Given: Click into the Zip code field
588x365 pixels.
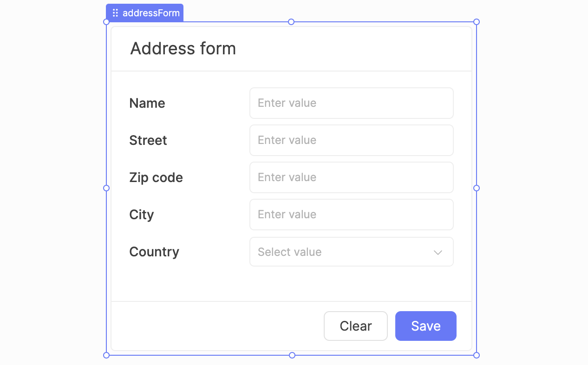Looking at the screenshot, I should click(x=351, y=177).
